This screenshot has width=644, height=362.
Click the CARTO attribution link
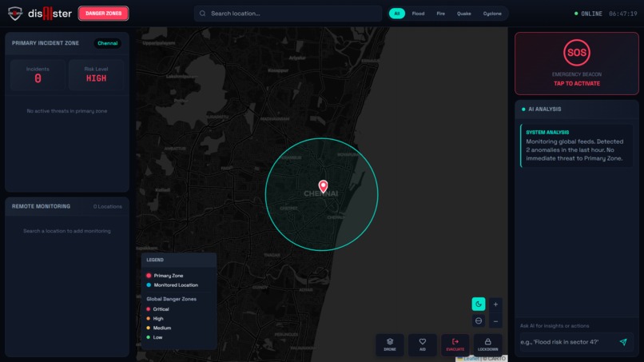pos(496,359)
